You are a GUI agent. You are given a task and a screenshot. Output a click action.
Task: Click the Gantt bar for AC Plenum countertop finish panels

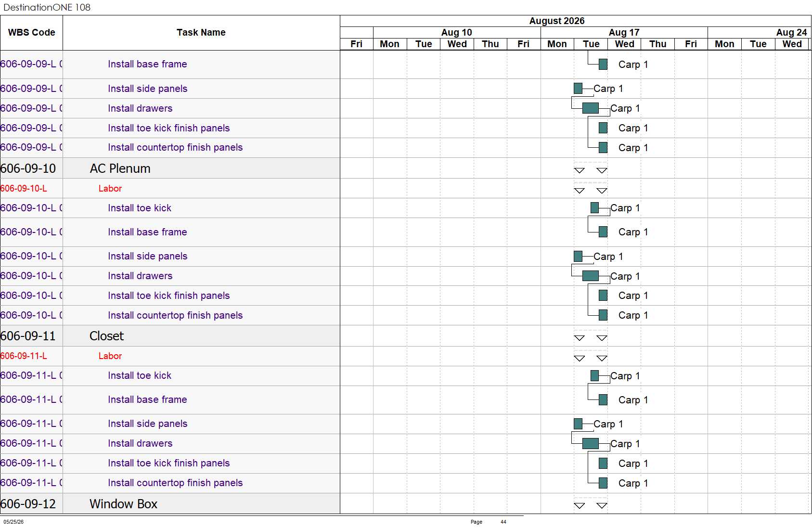(603, 315)
